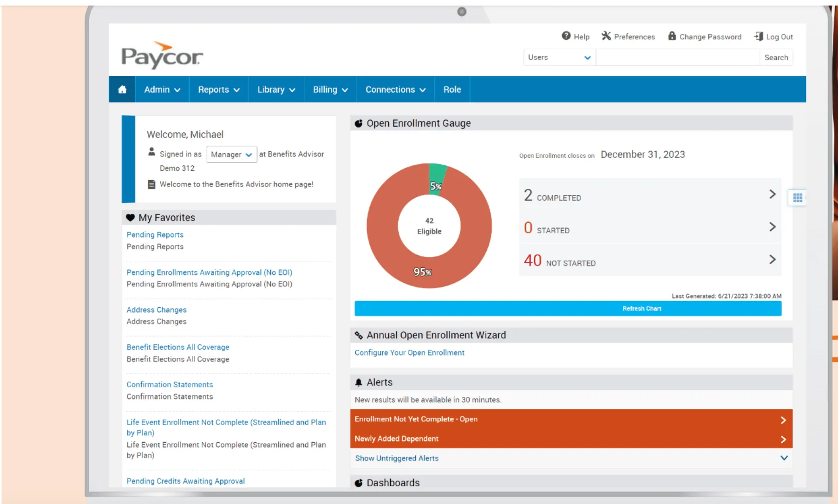Click the Show Untriggered Alerts link
This screenshot has width=838, height=504.
397,458
